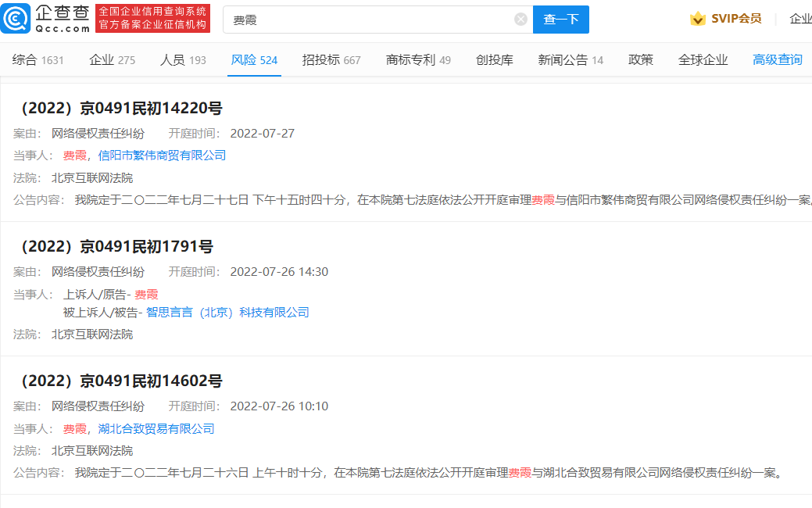Click announcement text mentioning 上午十时十分
812x508 pixels.
coord(427,473)
